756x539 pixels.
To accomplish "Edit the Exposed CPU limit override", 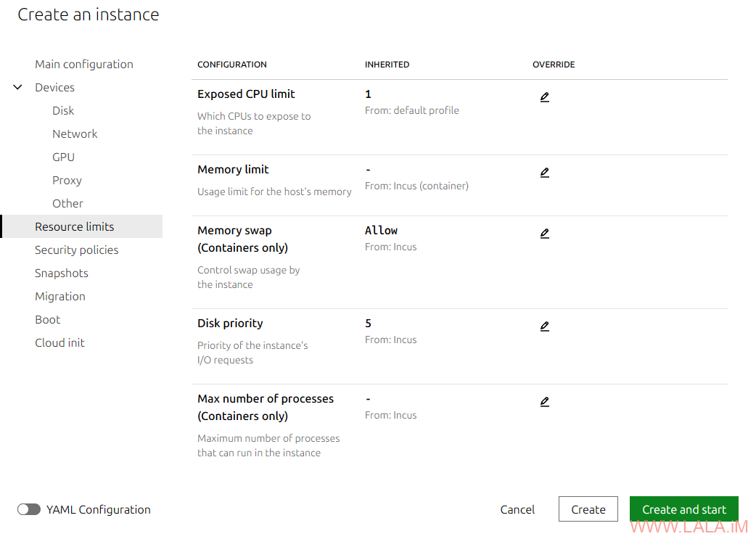I will [x=544, y=97].
